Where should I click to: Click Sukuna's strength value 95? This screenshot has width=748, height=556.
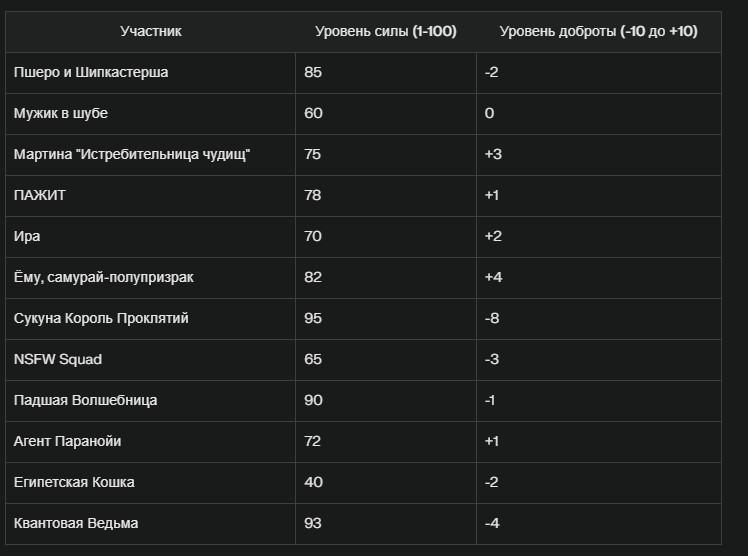[x=313, y=319]
